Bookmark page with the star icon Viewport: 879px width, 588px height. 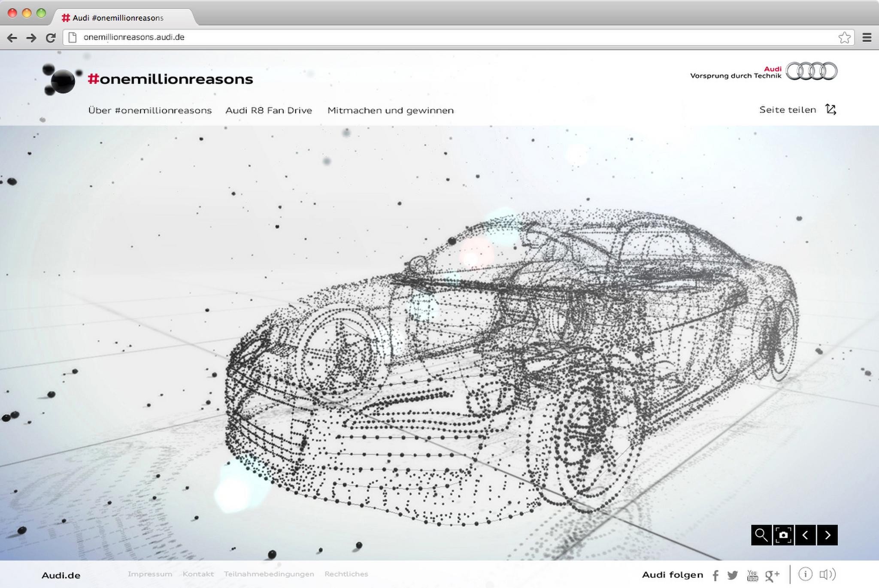point(844,38)
